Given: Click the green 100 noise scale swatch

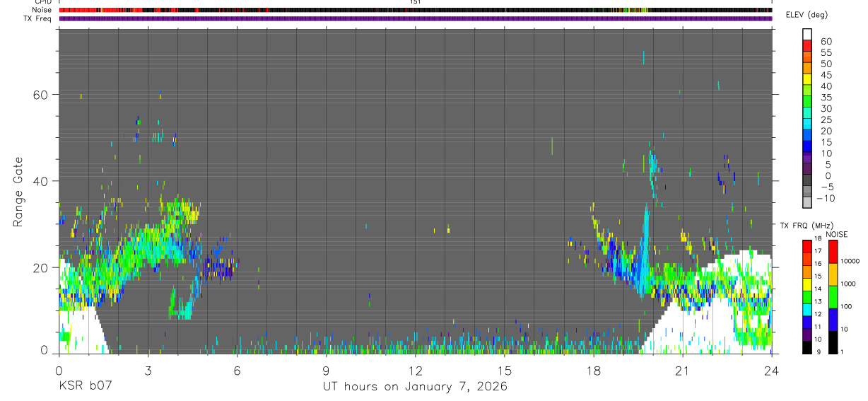Looking at the screenshot, I should tap(833, 297).
